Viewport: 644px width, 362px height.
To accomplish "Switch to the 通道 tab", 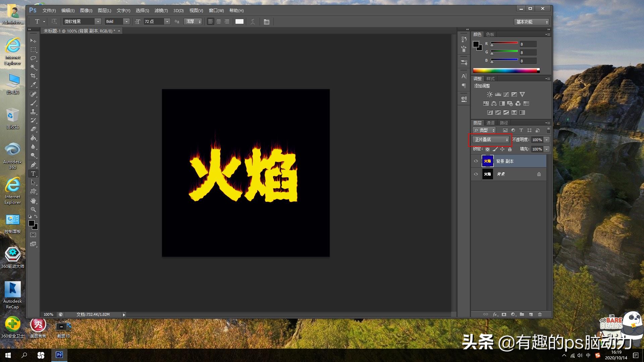I will click(x=490, y=123).
